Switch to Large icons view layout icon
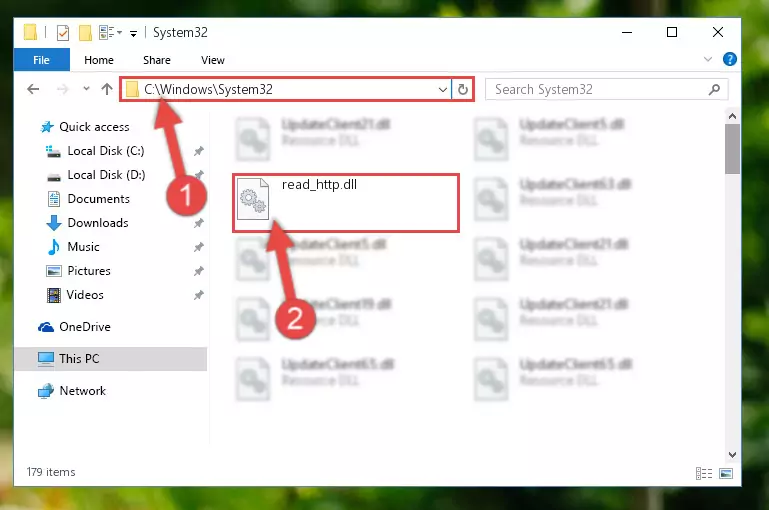Screen dimensions: 769x510 tap(726, 473)
